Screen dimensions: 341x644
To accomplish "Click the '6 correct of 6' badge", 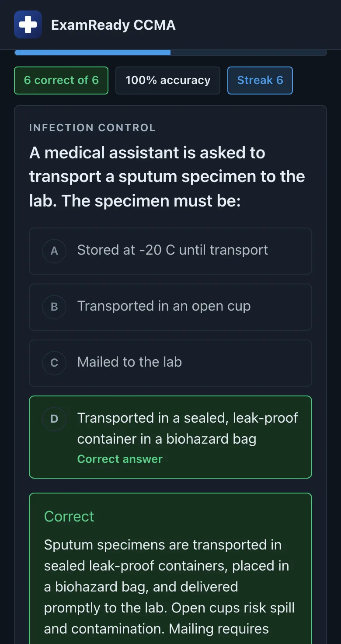I will (61, 80).
